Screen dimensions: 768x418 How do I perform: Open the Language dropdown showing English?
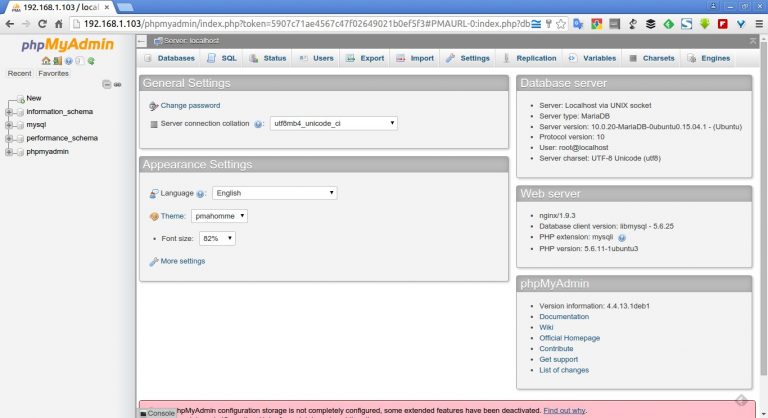click(274, 193)
